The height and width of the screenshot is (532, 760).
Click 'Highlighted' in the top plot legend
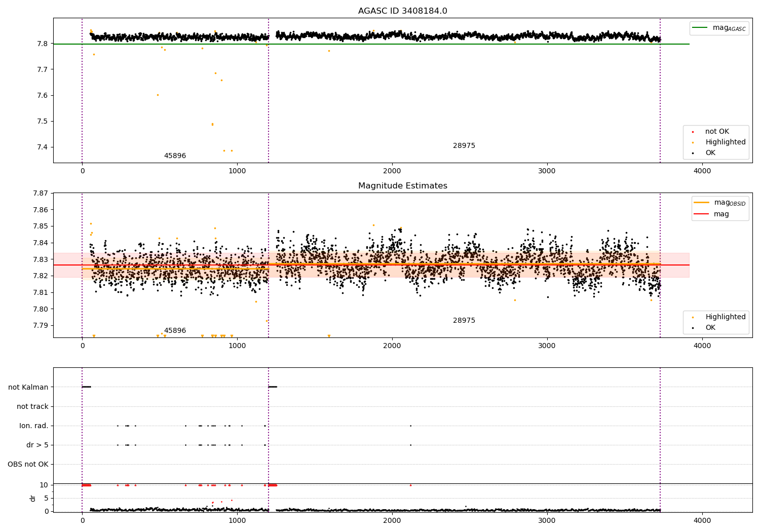725,142
